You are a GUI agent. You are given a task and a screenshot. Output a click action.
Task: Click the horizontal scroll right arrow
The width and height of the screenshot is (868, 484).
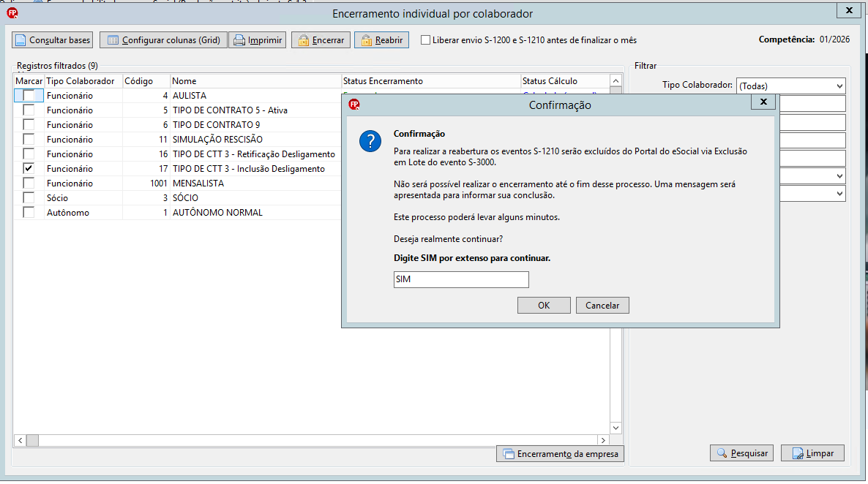tap(603, 440)
